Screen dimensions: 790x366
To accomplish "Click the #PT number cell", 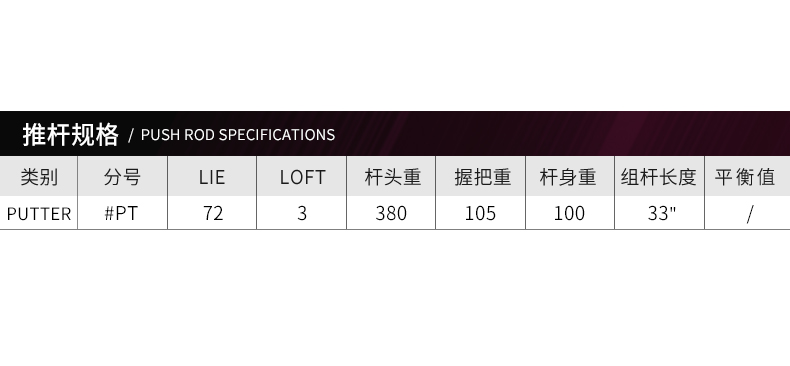I will point(121,213).
